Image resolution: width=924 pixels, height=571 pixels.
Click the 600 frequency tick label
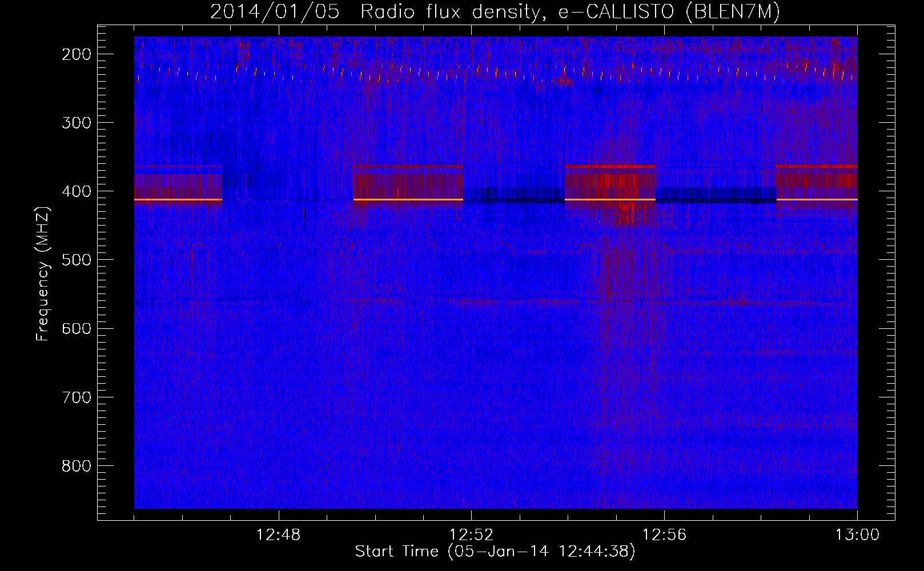click(76, 328)
